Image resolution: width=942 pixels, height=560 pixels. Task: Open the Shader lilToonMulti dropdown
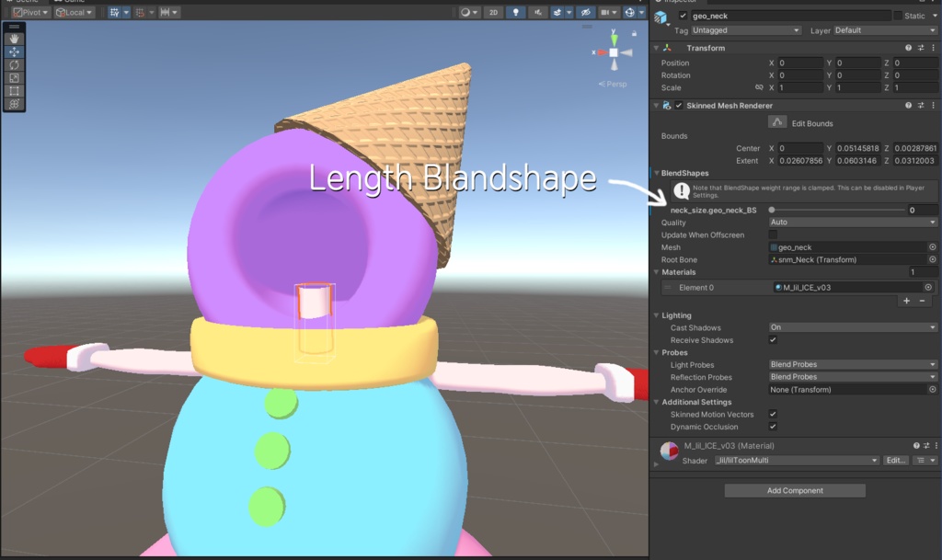click(797, 461)
